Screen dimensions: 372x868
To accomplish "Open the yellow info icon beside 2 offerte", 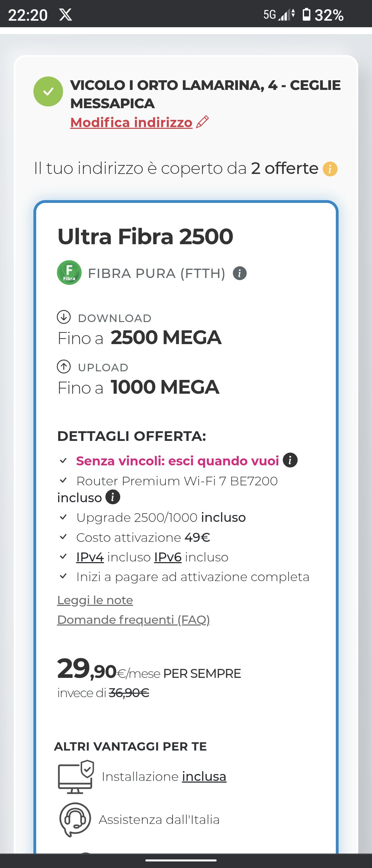I will (330, 169).
